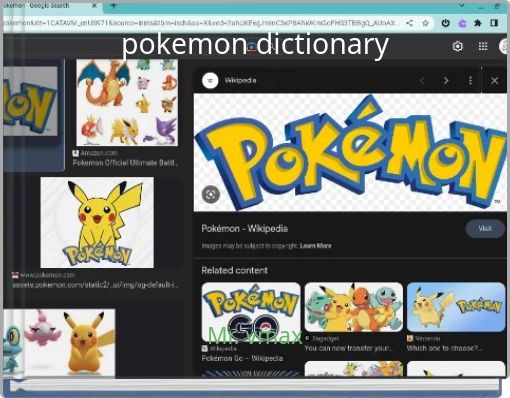The height and width of the screenshot is (398, 510).
Task: Open the Pokémon Go – Wikipedia link
Action: pos(242,358)
